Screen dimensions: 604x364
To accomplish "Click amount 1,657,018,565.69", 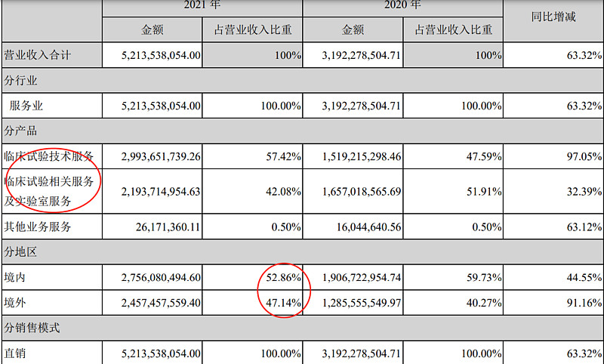I will click(362, 192).
